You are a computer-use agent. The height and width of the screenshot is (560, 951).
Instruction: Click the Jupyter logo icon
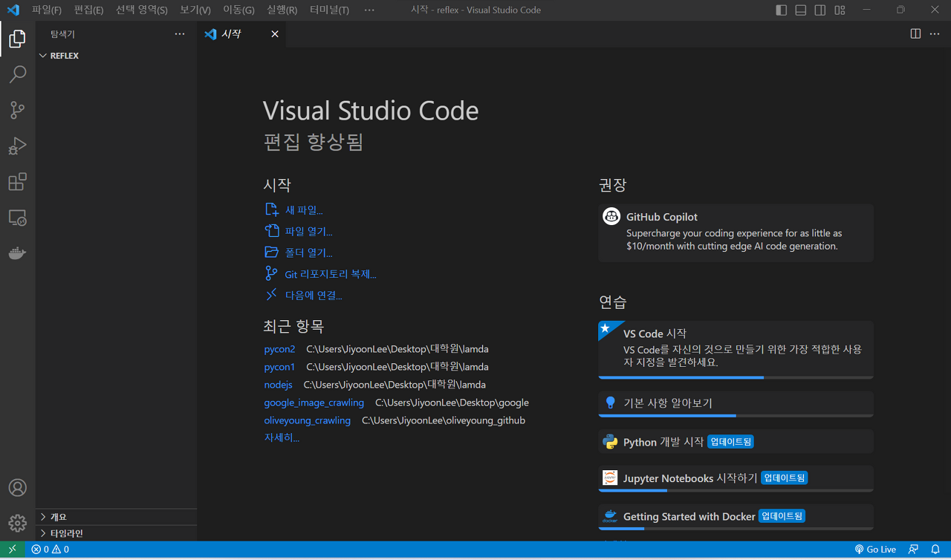click(x=610, y=478)
